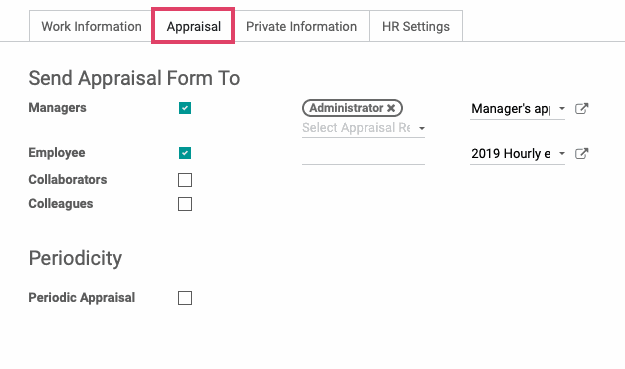Switch to the Work Information tab
This screenshot has width=625, height=369.
(x=91, y=26)
